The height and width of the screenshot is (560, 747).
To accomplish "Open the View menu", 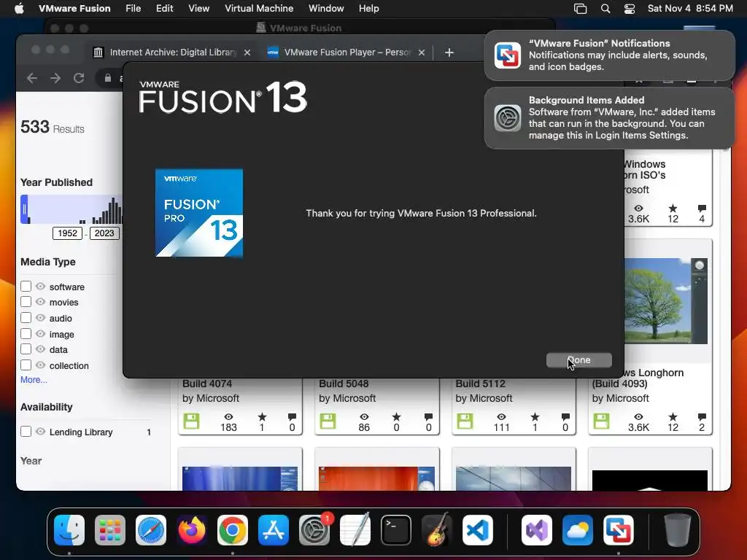I will pos(198,9).
